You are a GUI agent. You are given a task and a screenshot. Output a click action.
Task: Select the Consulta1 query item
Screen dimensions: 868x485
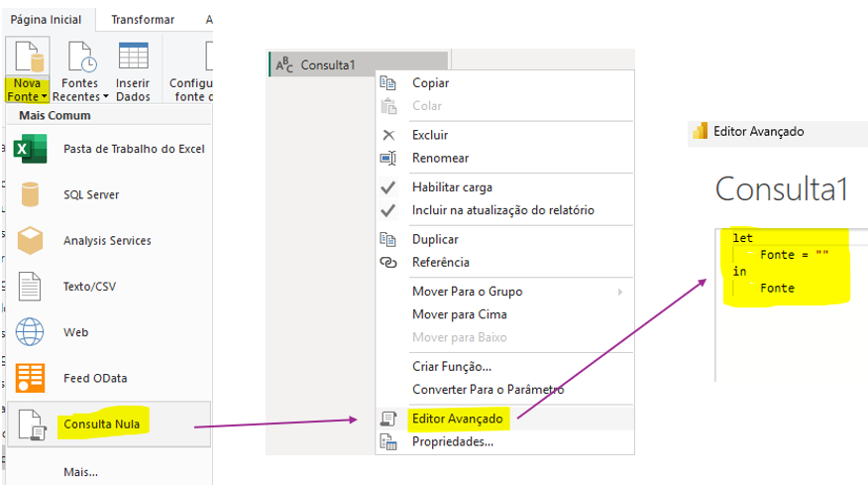point(327,65)
